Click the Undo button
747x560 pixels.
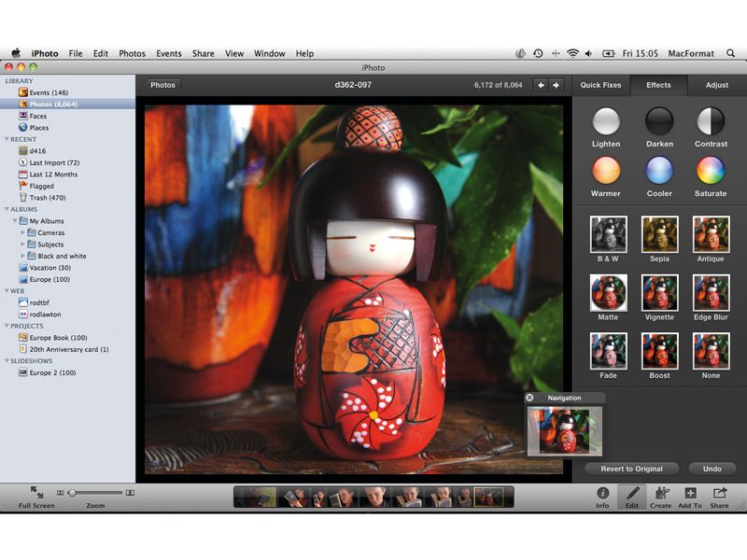tap(712, 469)
